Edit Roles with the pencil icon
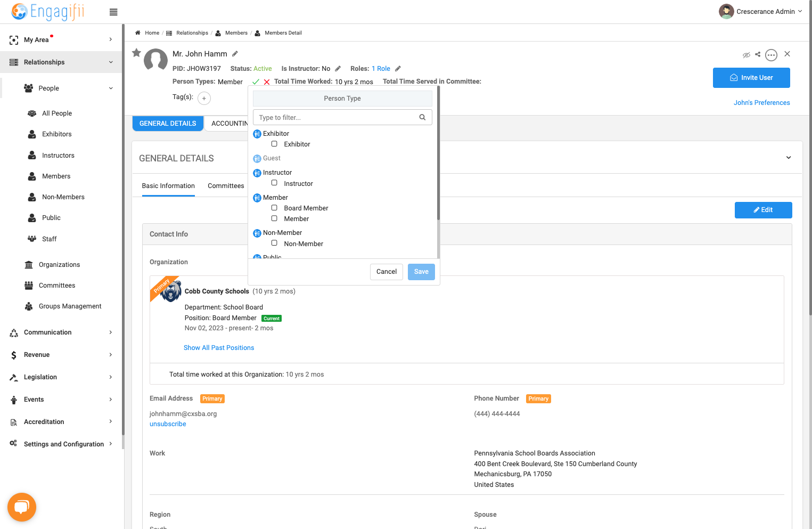812x529 pixels. (x=398, y=69)
